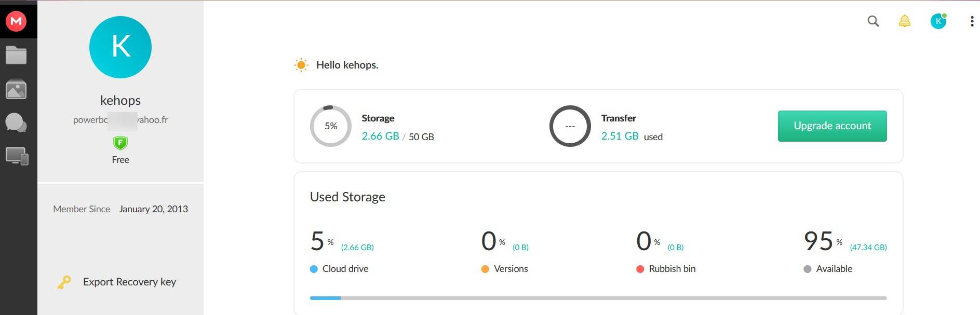Click the Rubbish bin storage label
Image resolution: width=980 pixels, height=315 pixels.
[672, 269]
